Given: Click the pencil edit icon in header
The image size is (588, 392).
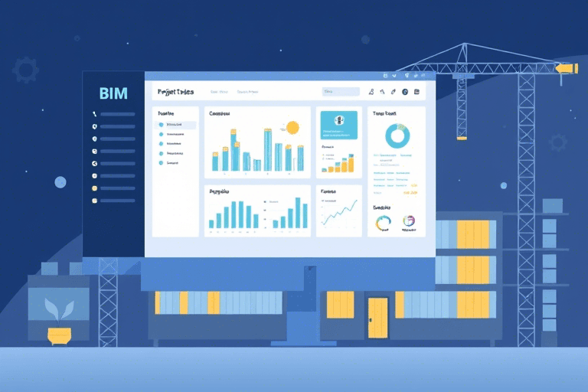Looking at the screenshot, I should [393, 92].
